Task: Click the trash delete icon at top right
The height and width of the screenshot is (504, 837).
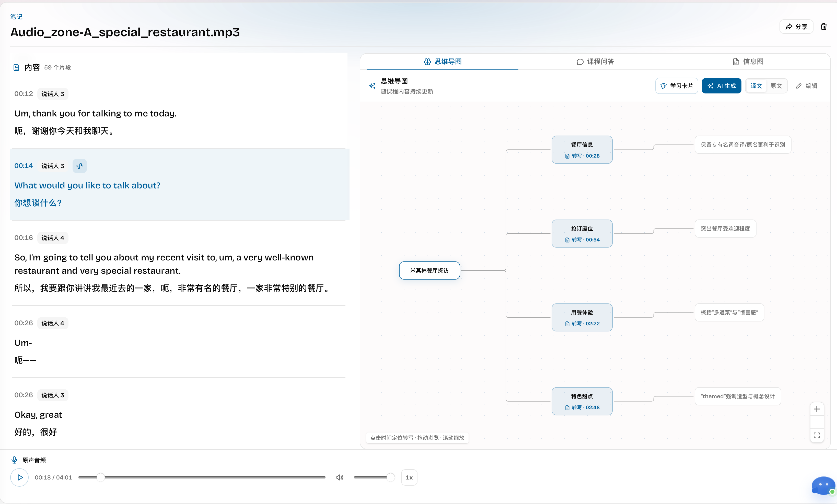Action: [x=824, y=27]
